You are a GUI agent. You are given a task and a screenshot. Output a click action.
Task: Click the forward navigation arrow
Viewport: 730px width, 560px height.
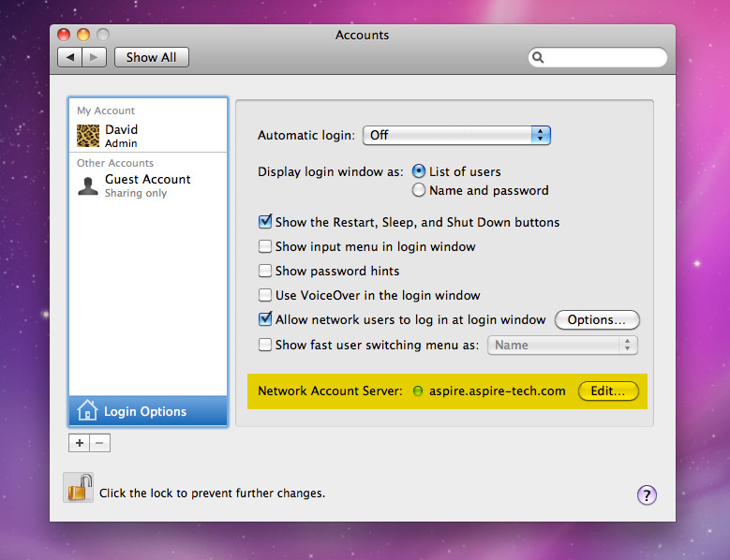[x=95, y=57]
